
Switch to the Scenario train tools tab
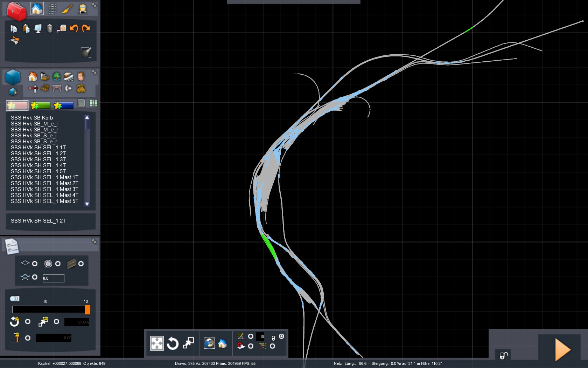tap(83, 9)
